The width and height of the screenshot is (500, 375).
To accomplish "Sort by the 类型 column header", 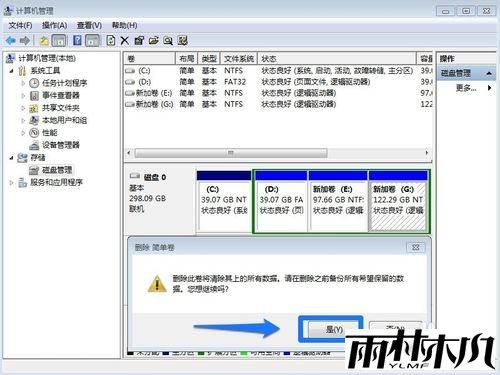I will [209, 59].
